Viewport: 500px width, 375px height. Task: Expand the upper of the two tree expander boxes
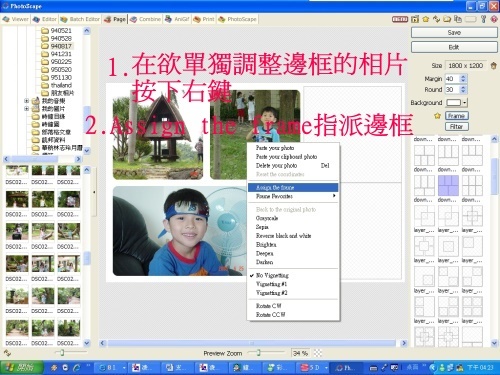26,101
